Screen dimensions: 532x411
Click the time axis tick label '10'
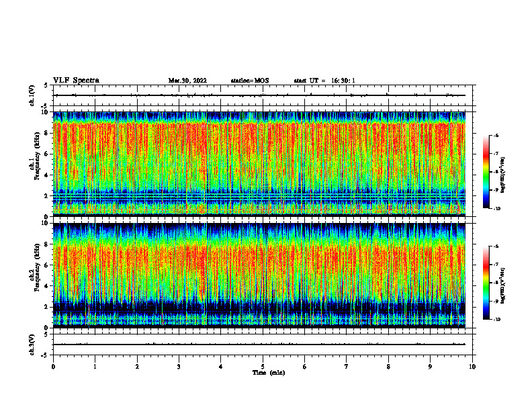point(472,367)
